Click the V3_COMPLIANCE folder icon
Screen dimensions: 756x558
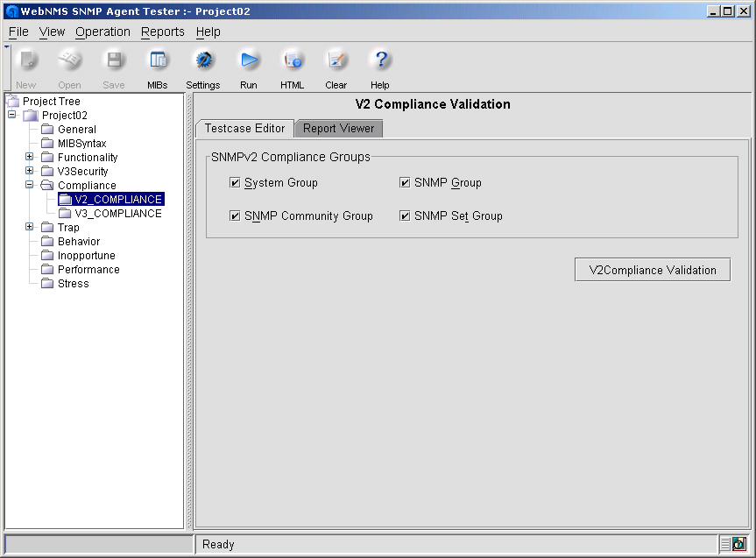(x=65, y=213)
